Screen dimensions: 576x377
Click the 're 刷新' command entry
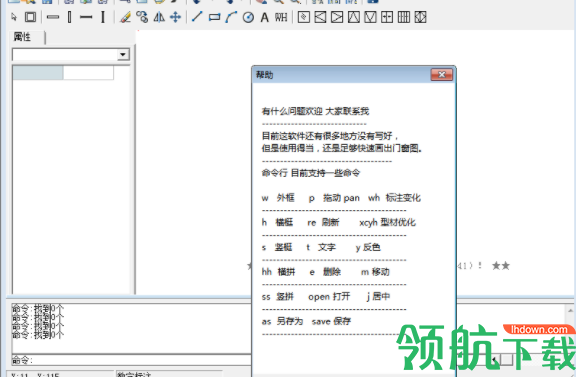tap(323, 222)
